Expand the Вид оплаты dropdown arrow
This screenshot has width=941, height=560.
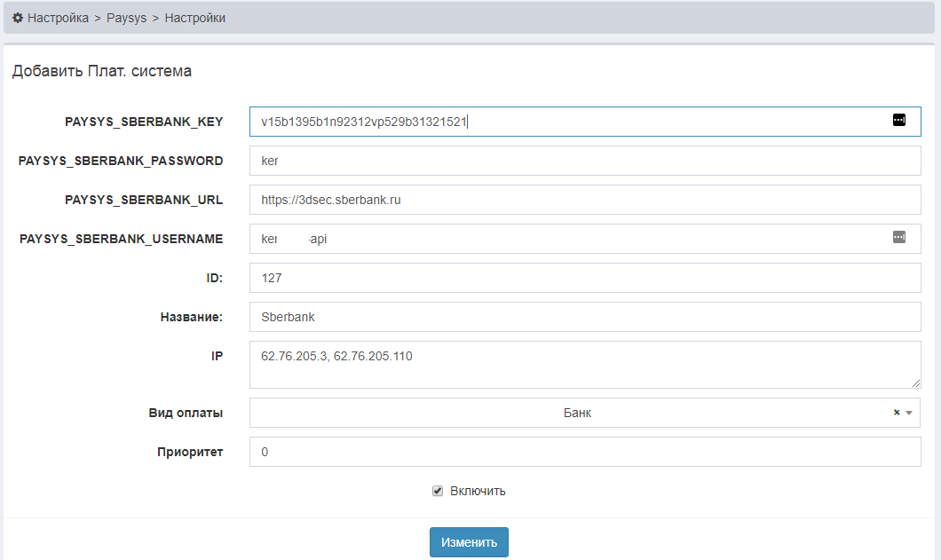(908, 413)
